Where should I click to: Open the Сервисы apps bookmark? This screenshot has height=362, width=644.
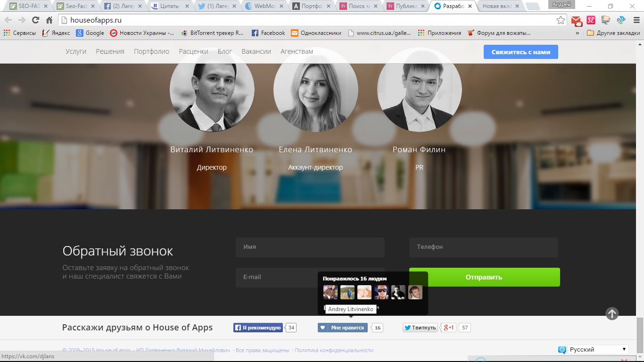coord(19,33)
